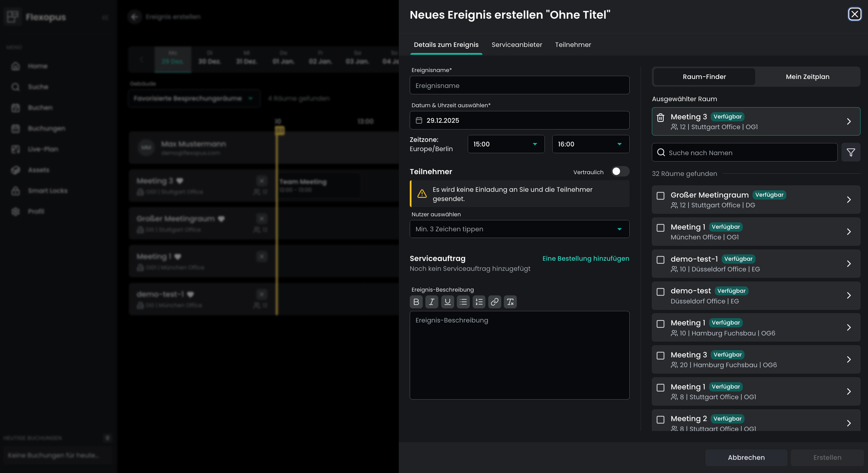
Task: Click the Ereignisname input field
Action: (x=519, y=85)
